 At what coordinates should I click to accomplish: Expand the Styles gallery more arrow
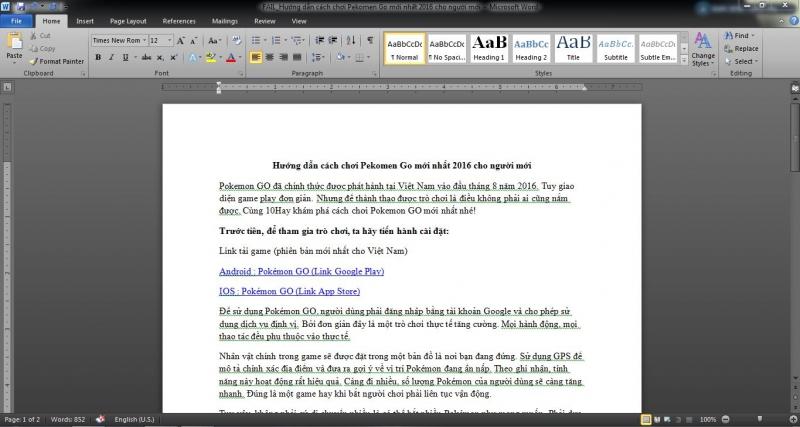point(684,60)
